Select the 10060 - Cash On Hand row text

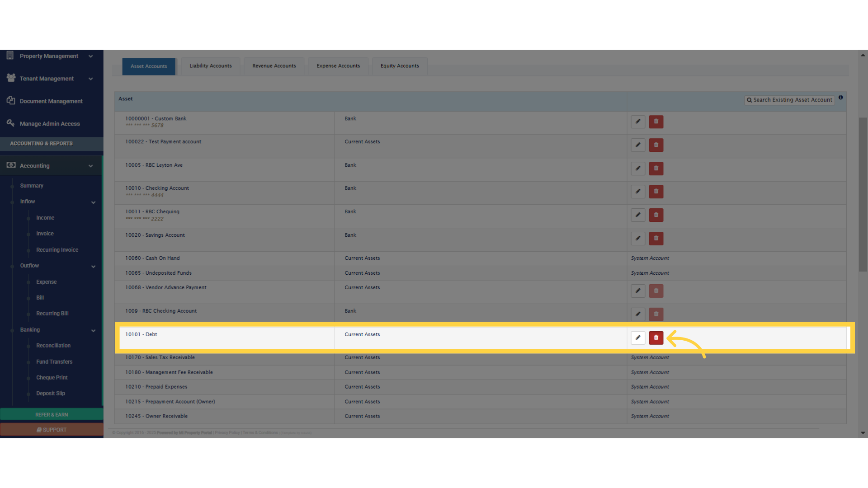pyautogui.click(x=152, y=258)
